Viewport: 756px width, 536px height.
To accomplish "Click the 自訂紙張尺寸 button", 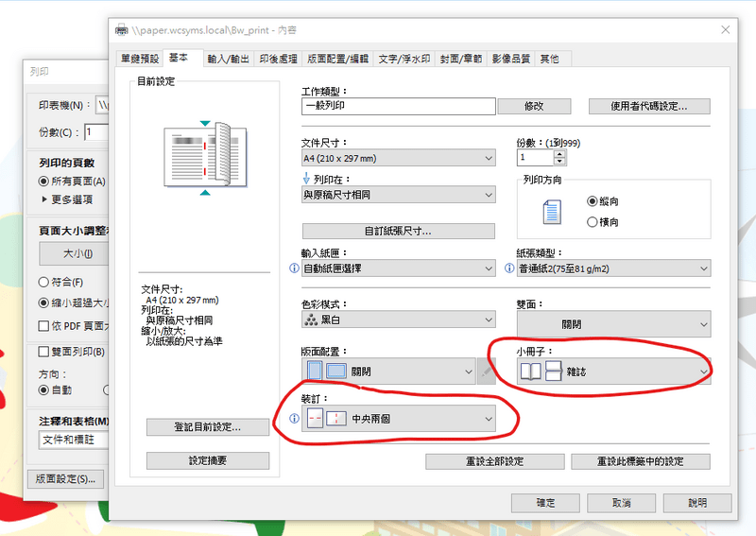I will [x=398, y=231].
